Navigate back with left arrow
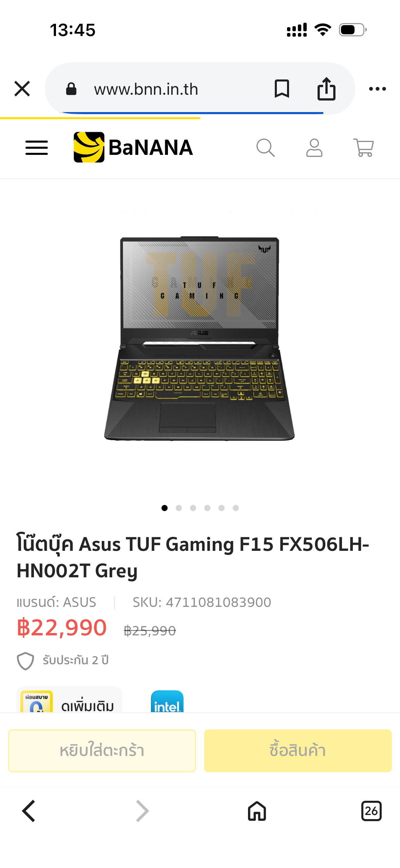 [x=28, y=811]
